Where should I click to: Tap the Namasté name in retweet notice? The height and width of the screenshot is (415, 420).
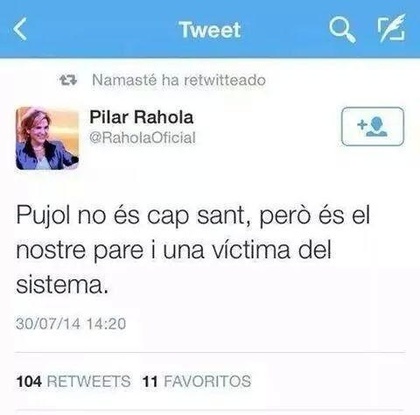pos(124,80)
